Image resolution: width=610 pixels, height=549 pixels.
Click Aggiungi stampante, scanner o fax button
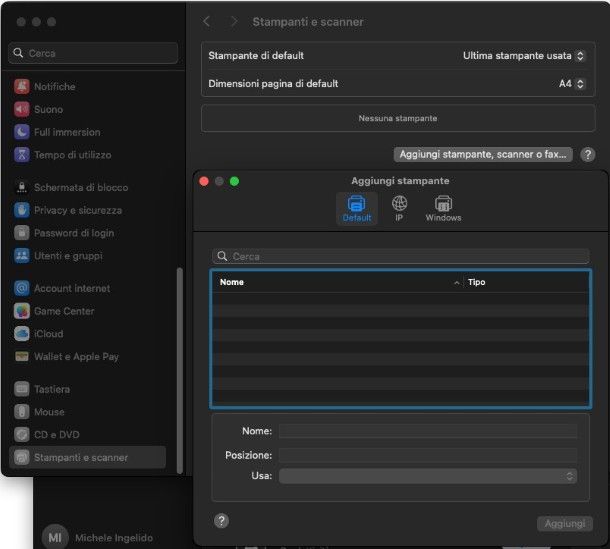point(484,154)
